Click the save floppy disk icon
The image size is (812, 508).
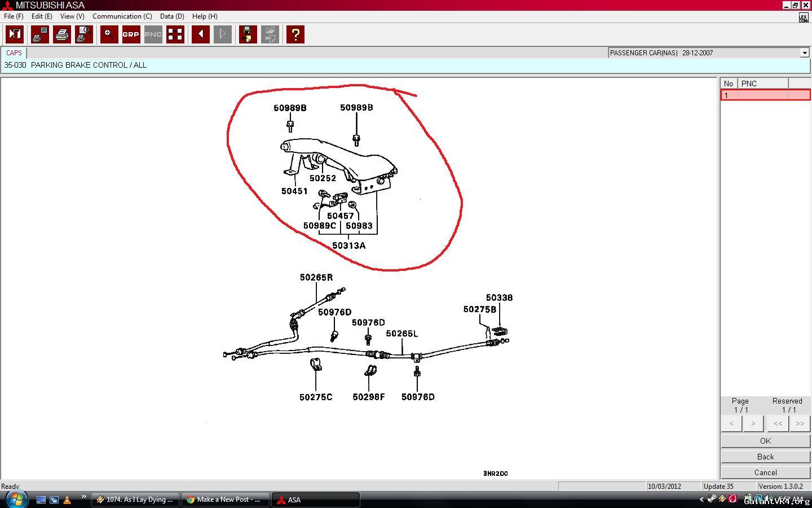[248, 34]
